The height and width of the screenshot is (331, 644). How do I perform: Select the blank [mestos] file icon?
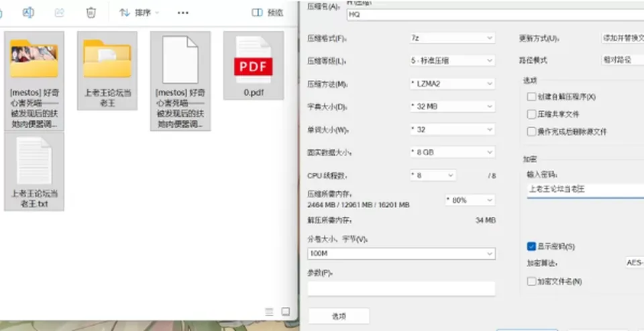coord(180,81)
